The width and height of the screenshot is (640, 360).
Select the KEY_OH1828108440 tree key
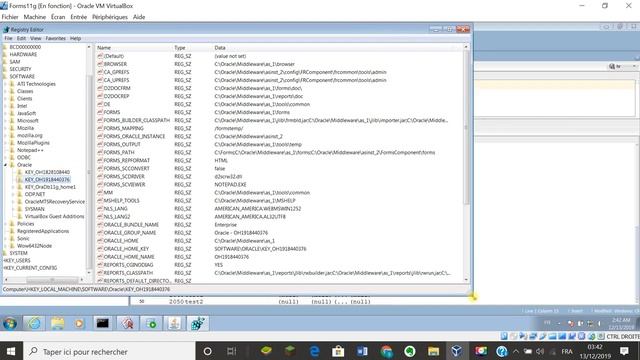pyautogui.click(x=47, y=172)
